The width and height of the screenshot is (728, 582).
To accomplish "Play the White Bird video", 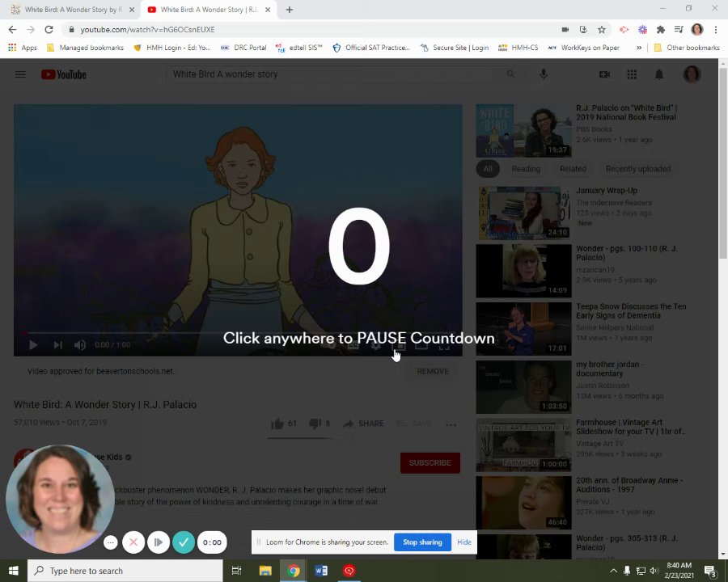I will click(x=33, y=345).
